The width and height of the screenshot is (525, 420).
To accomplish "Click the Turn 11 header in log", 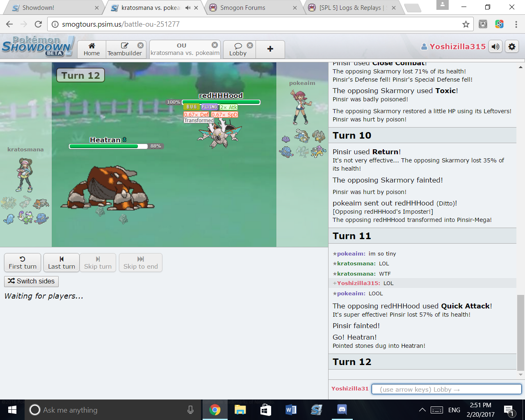I will pyautogui.click(x=422, y=236).
